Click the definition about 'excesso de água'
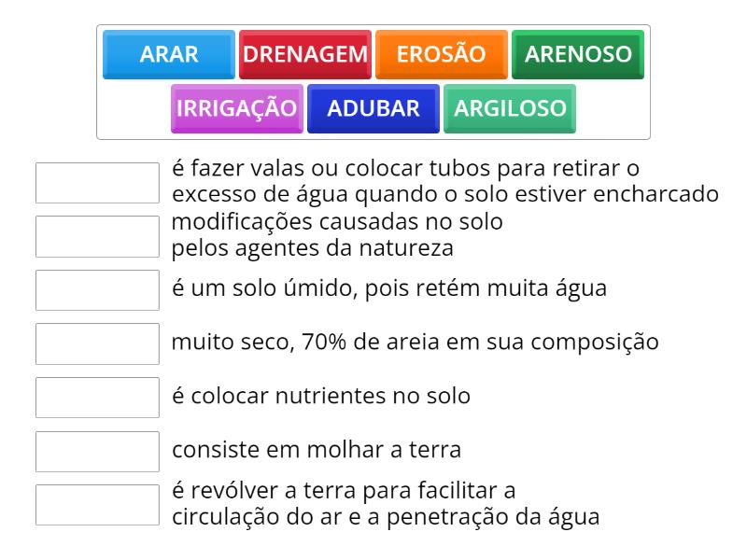This screenshot has height=560, width=747. [445, 194]
